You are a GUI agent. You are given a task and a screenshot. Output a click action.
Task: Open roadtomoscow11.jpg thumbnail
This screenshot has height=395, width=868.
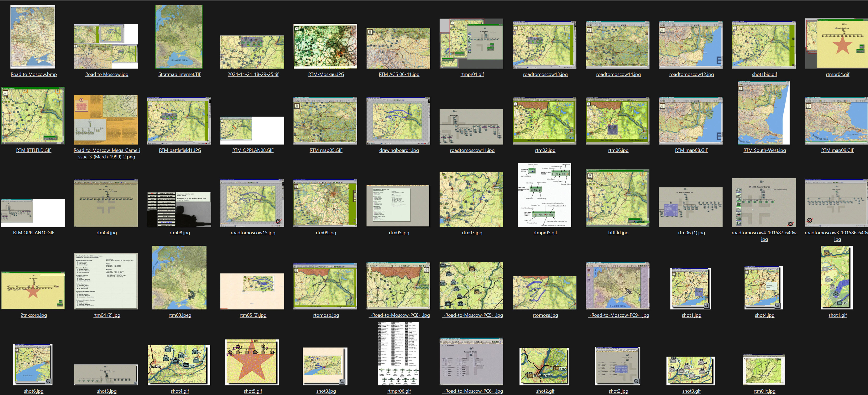point(471,127)
